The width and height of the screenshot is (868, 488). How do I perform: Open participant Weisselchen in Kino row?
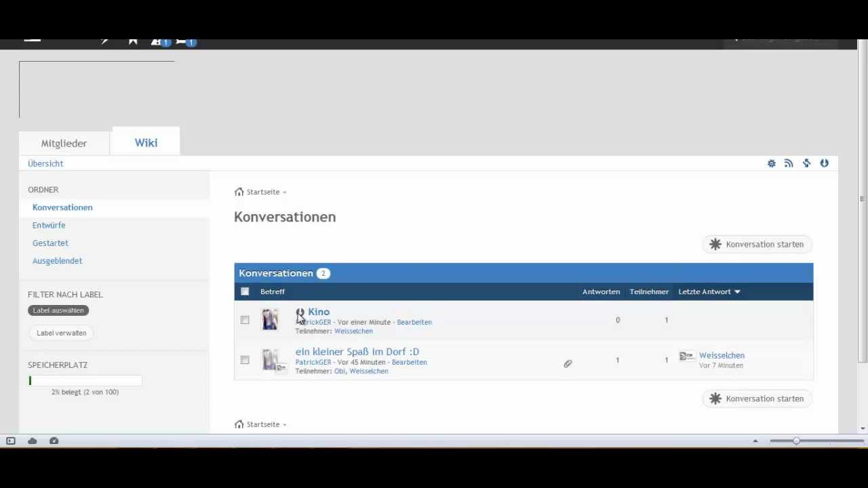(x=353, y=331)
